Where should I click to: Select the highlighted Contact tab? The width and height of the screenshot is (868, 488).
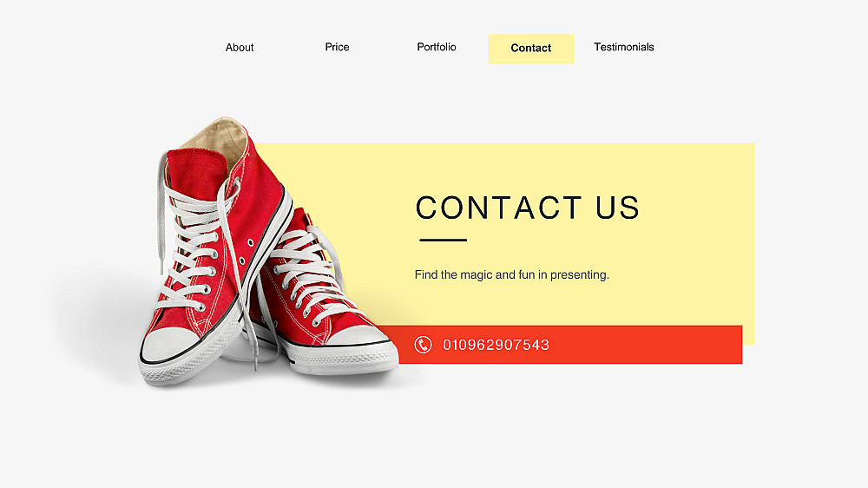[x=531, y=49]
